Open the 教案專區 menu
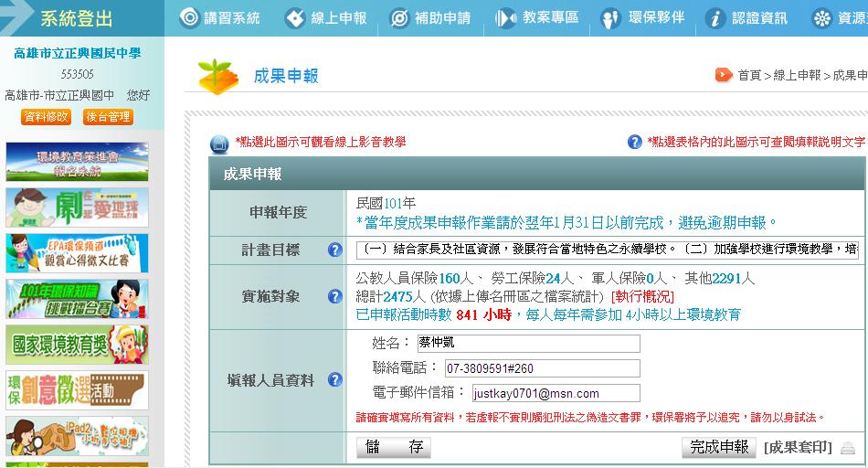 point(536,18)
